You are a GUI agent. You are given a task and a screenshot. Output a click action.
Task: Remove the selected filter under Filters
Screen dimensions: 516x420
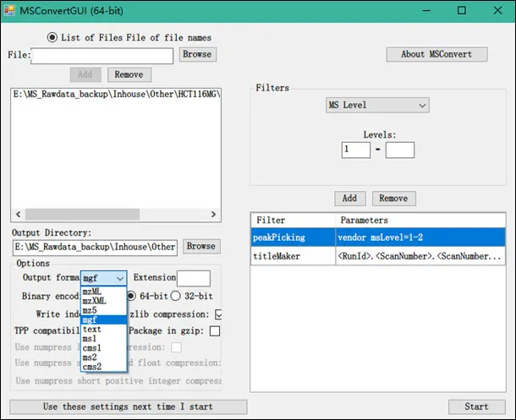(x=394, y=199)
